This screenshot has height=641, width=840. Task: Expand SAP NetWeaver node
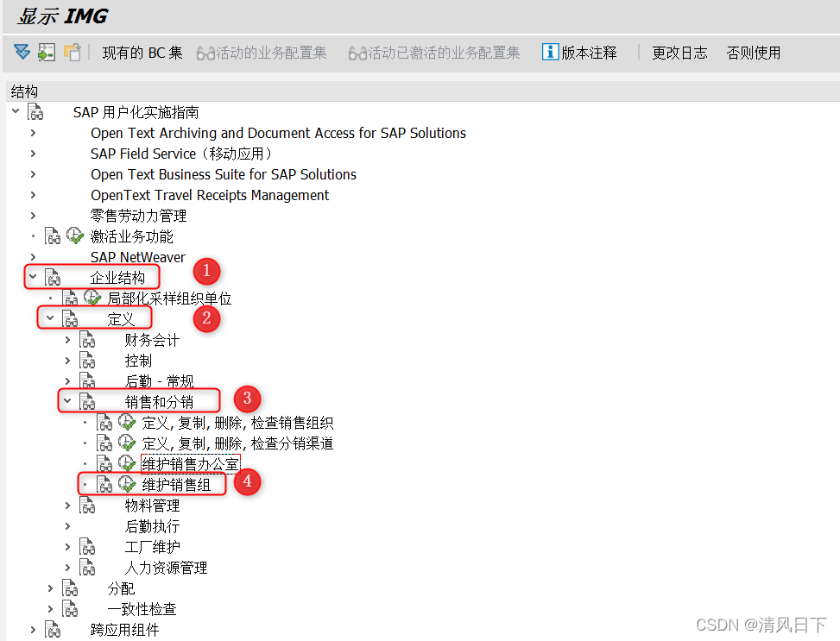(x=33, y=257)
